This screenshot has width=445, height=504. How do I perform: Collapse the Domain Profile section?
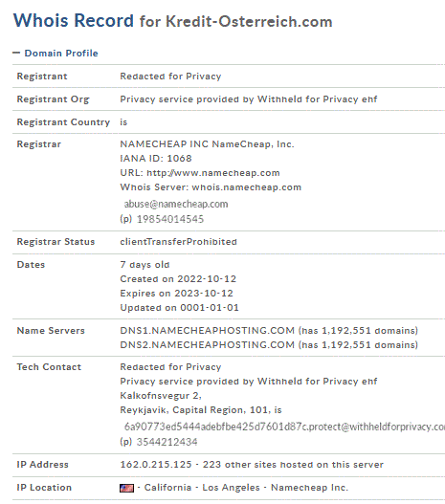(x=55, y=53)
